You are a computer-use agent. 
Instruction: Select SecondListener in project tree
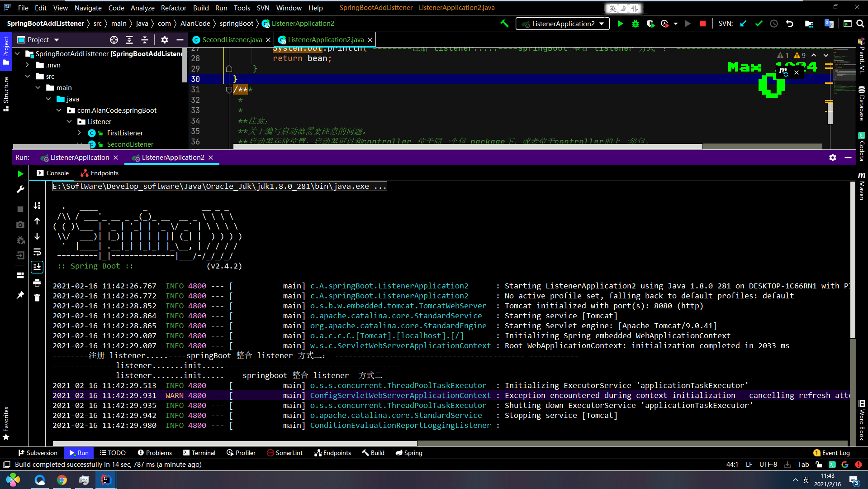(x=130, y=144)
